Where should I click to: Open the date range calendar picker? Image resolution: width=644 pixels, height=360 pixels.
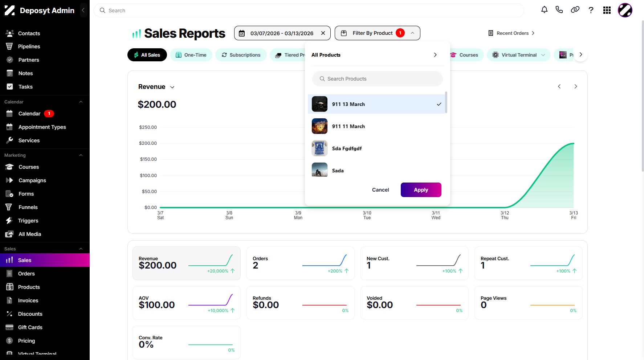(242, 33)
